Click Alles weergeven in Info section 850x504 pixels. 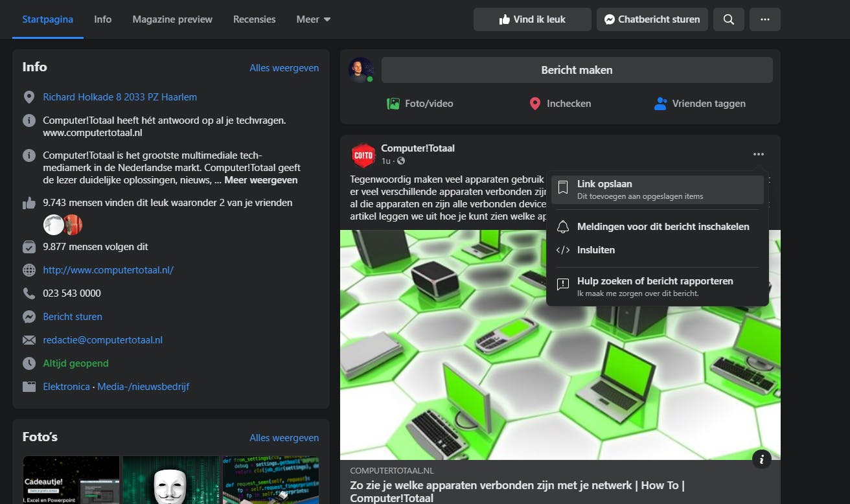pyautogui.click(x=284, y=67)
